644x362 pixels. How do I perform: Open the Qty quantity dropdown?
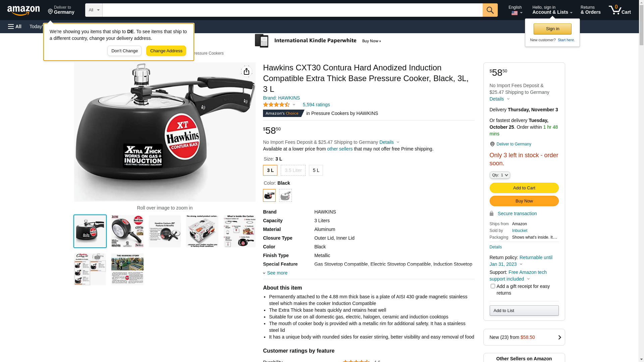point(500,175)
